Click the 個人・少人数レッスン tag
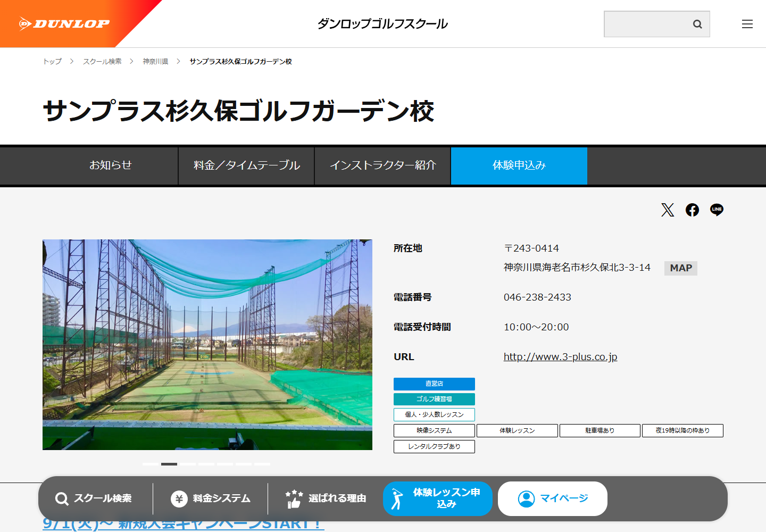 pos(434,414)
